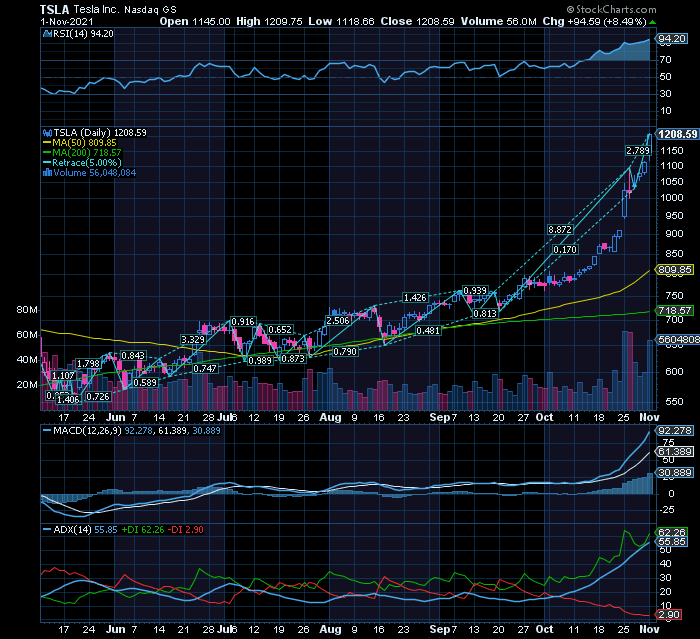Click the 718.57 MA(200) axis tag

(675, 310)
